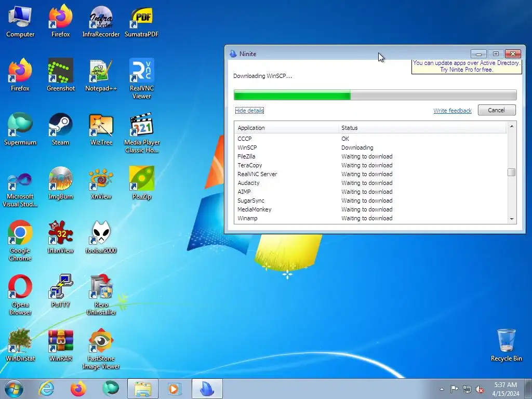The width and height of the screenshot is (532, 399).
Task: Open Windows Media Player from taskbar
Action: (x=175, y=389)
